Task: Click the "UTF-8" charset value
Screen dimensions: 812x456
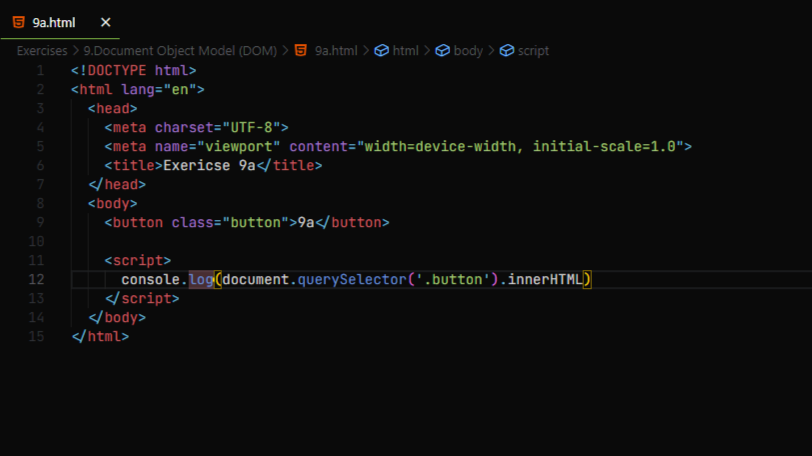Action: (252, 127)
